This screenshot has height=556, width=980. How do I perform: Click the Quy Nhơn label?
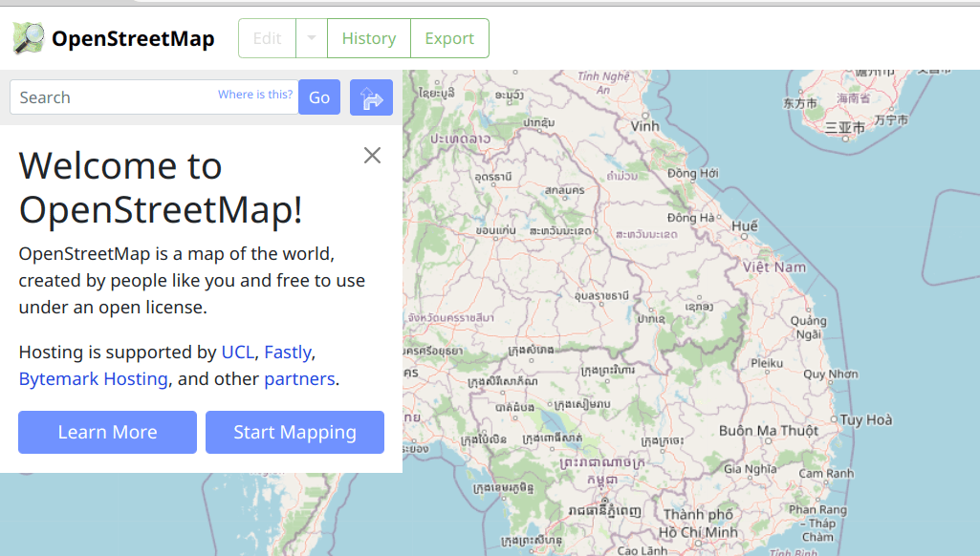pos(831,374)
